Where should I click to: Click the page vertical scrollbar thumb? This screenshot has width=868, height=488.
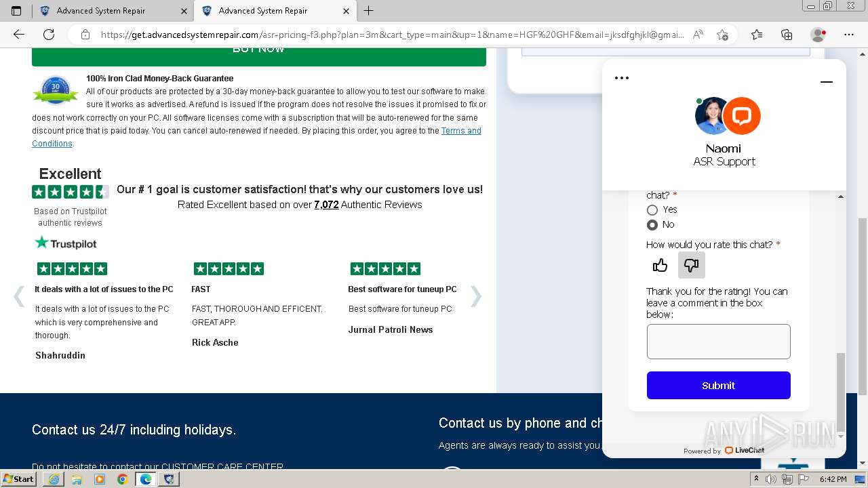(x=863, y=306)
